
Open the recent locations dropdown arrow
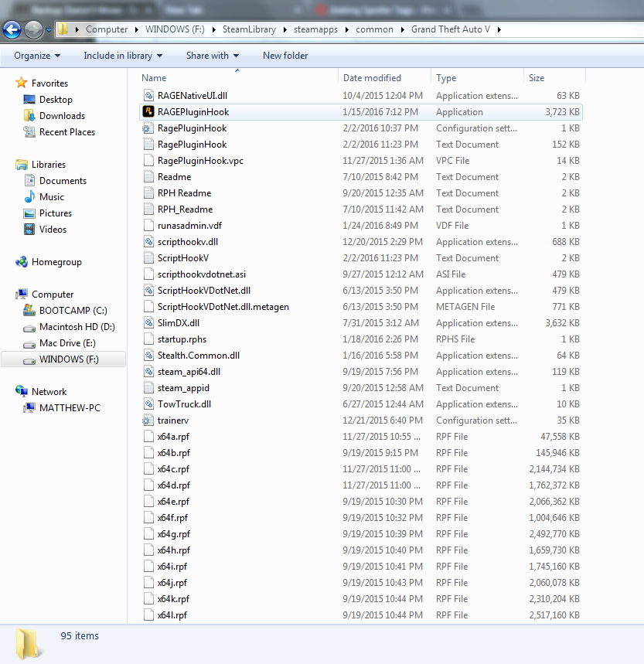point(49,29)
